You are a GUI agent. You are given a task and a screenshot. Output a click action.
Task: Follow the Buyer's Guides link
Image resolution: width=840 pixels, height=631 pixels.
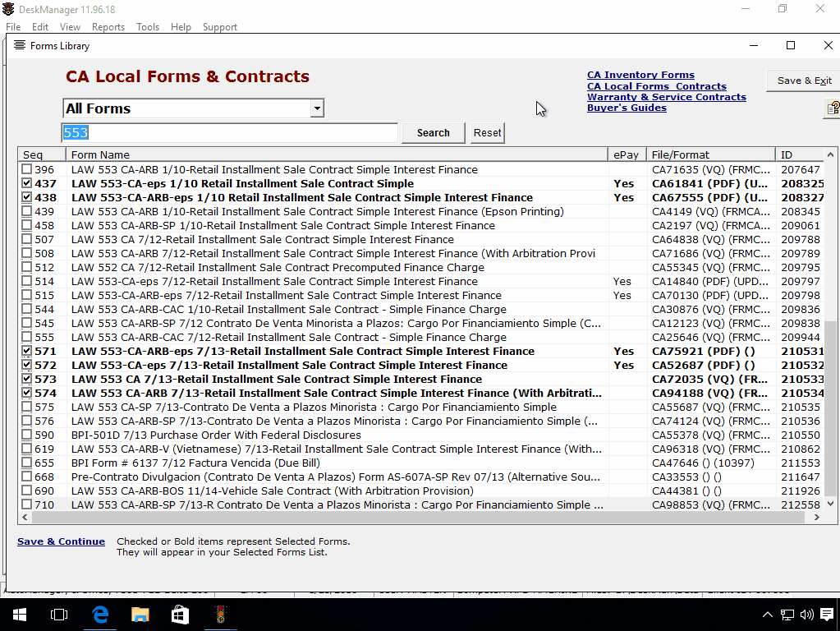(626, 107)
